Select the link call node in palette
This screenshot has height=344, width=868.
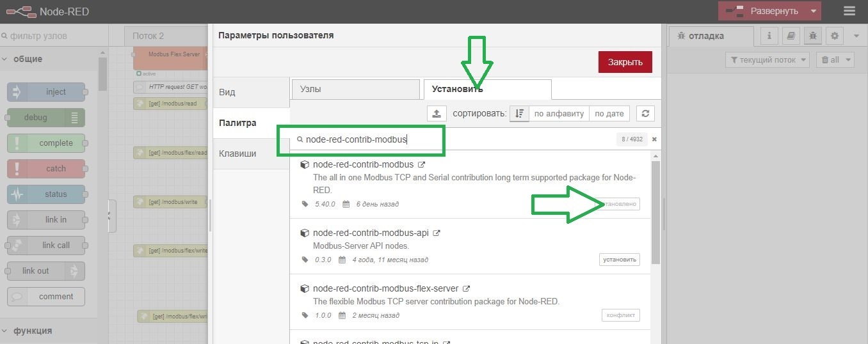pos(46,246)
